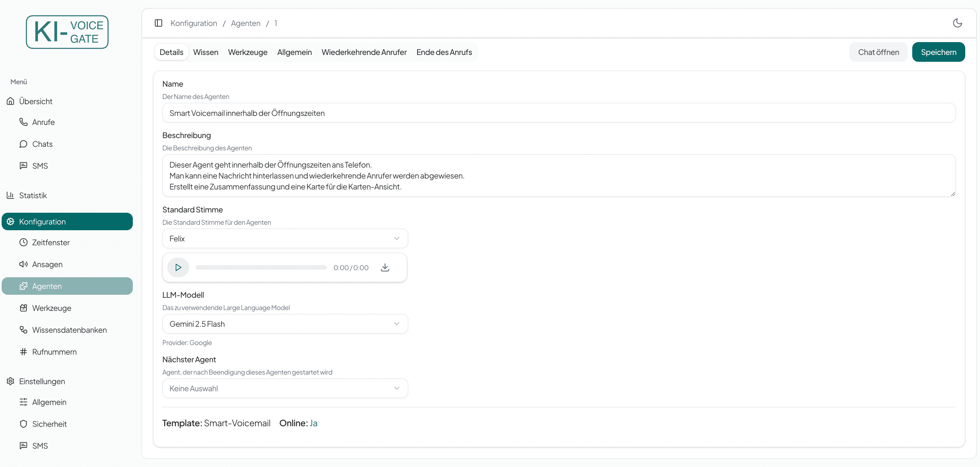Click the audio progress slider bar
This screenshot has width=980, height=467.
261,268
